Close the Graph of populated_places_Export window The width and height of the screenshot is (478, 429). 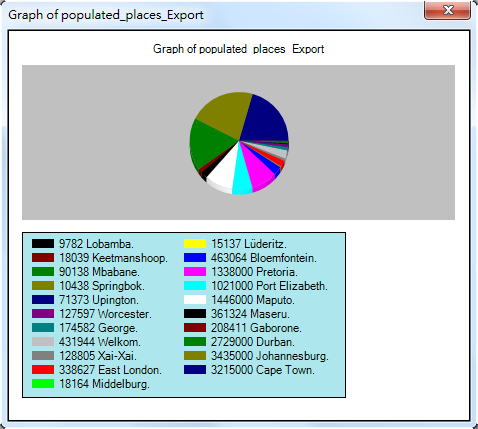pos(447,10)
